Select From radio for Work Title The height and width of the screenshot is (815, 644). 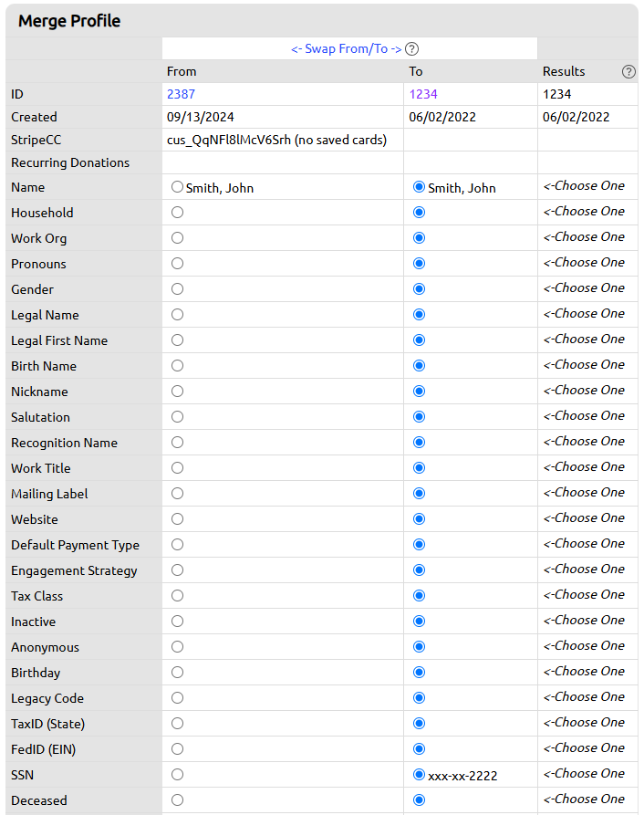click(178, 468)
